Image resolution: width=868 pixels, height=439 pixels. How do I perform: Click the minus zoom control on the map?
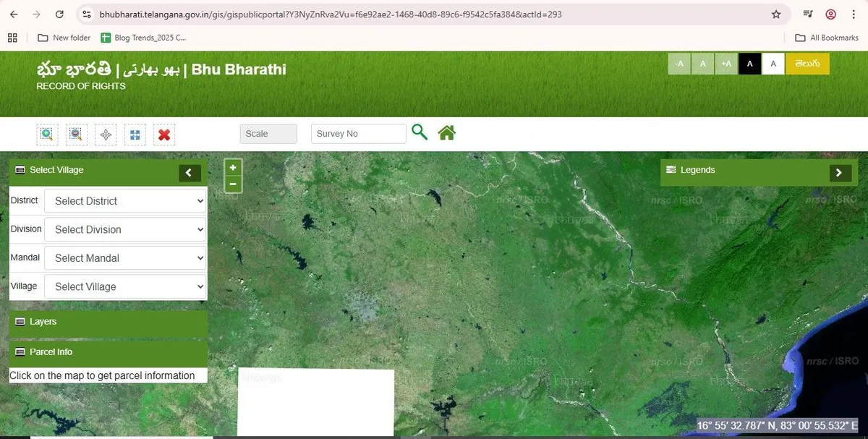pyautogui.click(x=232, y=184)
